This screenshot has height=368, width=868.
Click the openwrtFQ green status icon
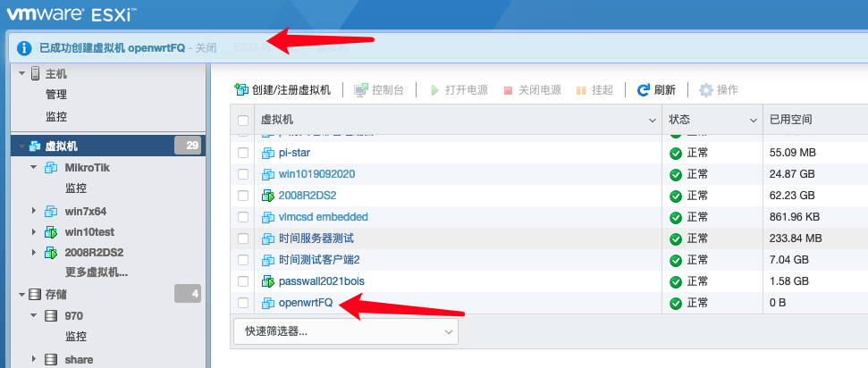pos(675,304)
